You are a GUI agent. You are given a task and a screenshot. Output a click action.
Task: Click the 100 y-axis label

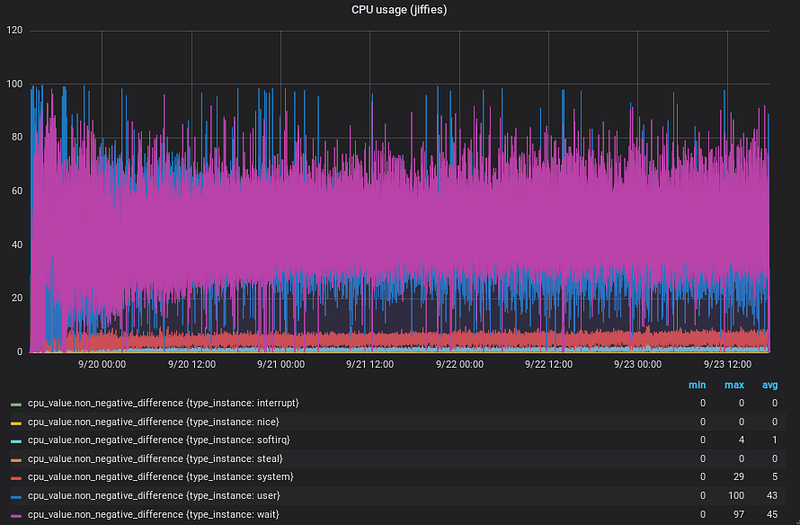pos(14,84)
